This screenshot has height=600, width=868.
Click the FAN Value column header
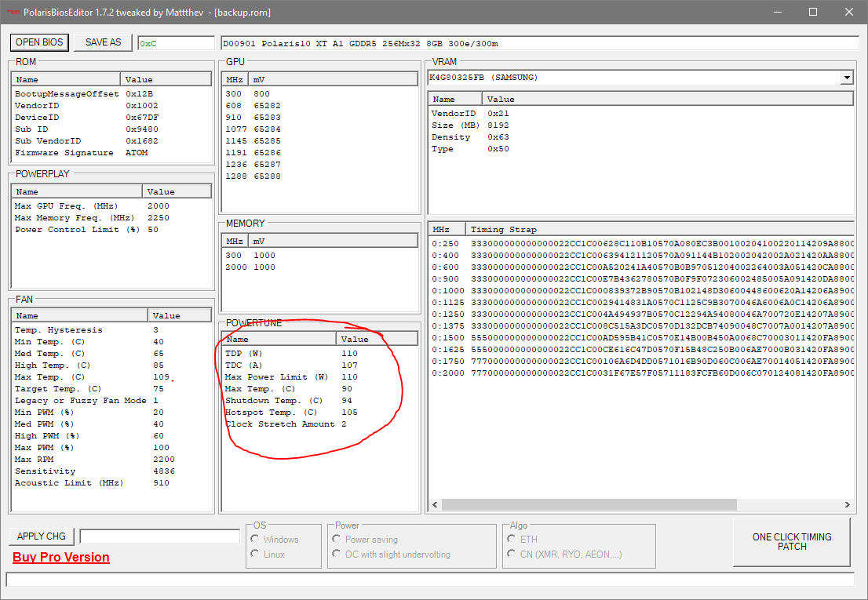(x=180, y=315)
